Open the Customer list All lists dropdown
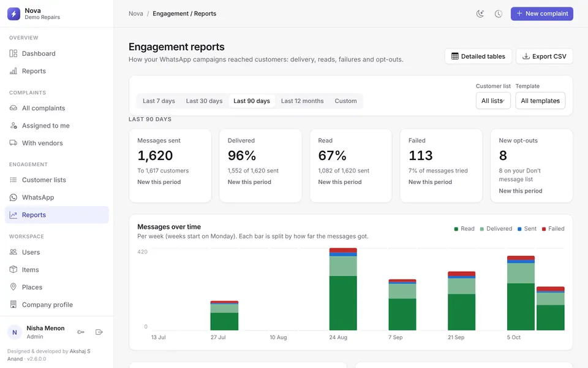 point(493,101)
